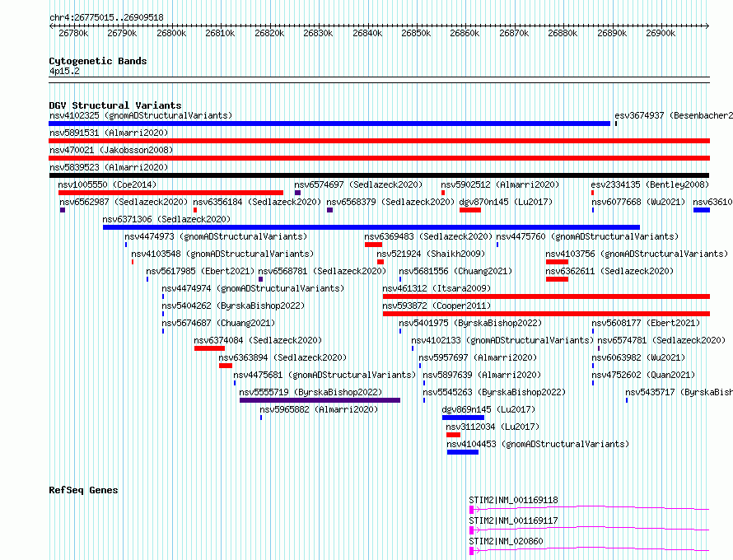Click long blue bar under nsv6371306
This screenshot has width=733, height=560.
[371, 227]
